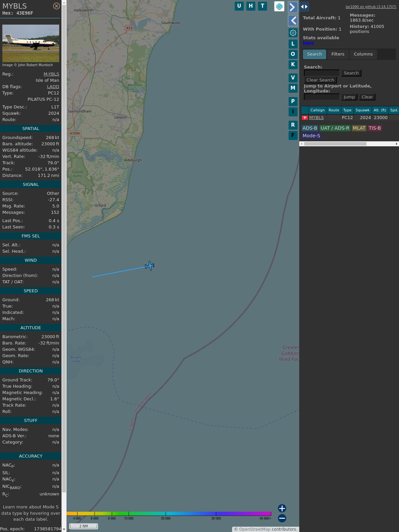Click scrollbar right arrow in table
399x532 pixels.
396,144
